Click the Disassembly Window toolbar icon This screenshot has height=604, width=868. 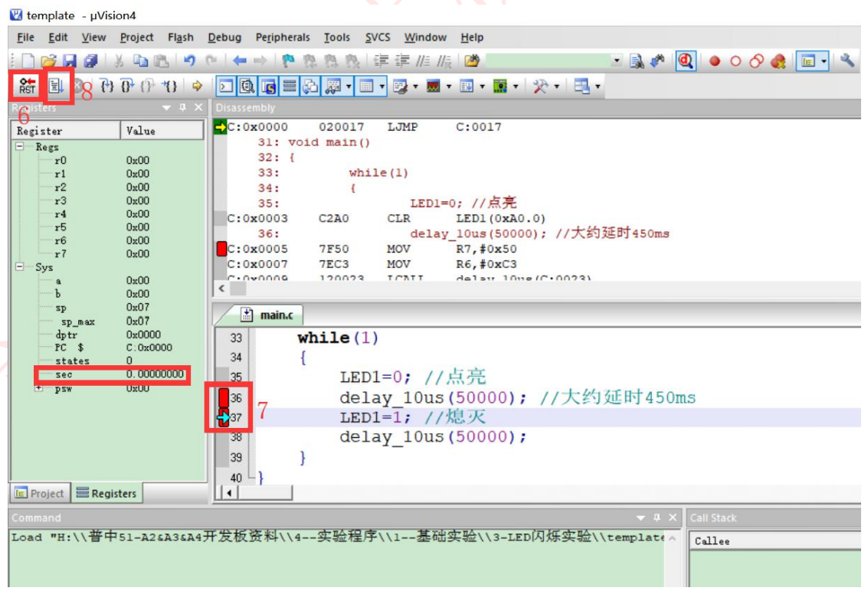tap(247, 87)
